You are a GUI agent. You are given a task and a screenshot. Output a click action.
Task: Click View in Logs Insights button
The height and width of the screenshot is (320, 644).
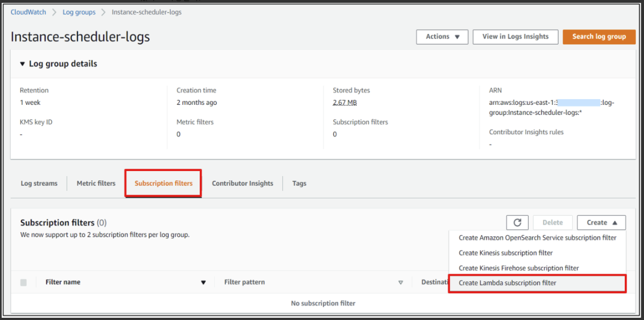point(516,37)
